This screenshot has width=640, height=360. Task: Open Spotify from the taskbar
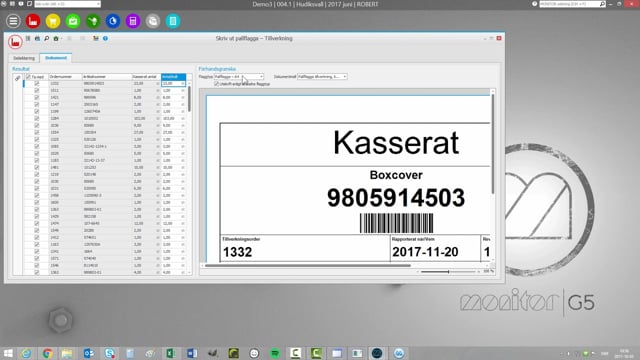[275, 353]
